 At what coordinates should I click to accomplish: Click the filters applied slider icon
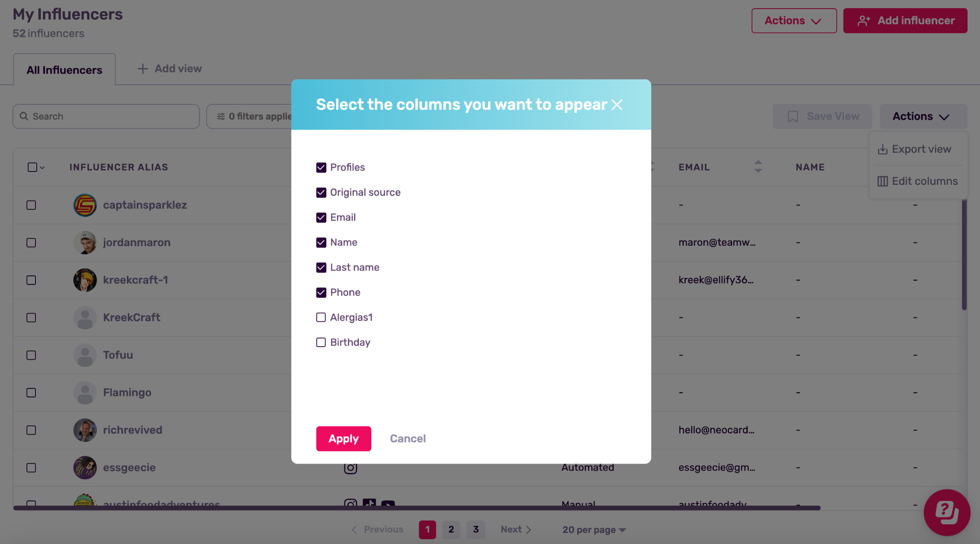221,116
